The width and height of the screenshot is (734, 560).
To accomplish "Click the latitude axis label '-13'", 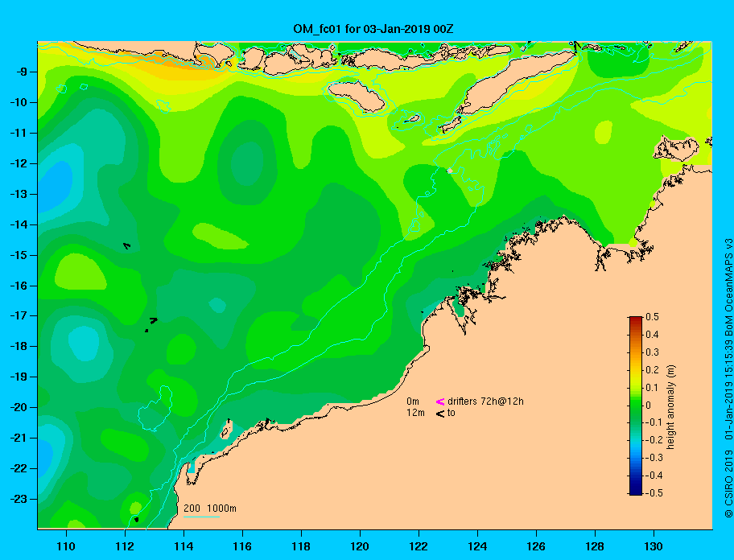I will coord(19,194).
